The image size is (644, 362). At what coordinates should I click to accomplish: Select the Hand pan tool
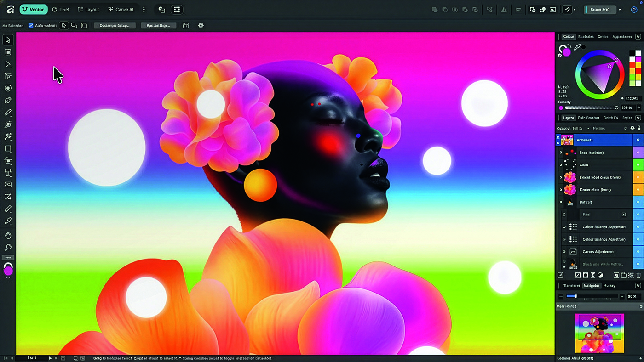[x=8, y=236]
